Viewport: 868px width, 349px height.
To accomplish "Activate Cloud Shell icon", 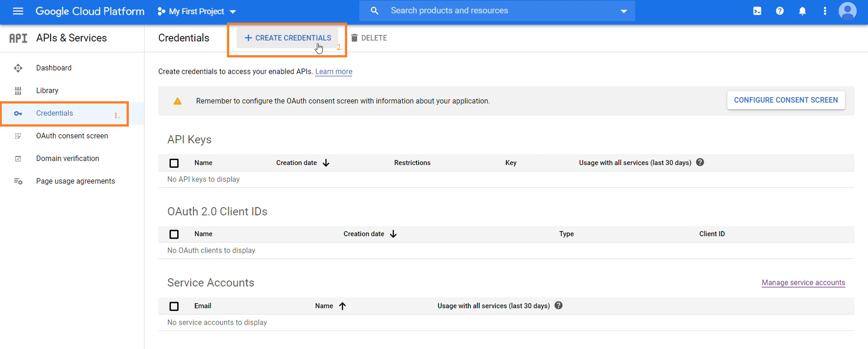I will 757,11.
